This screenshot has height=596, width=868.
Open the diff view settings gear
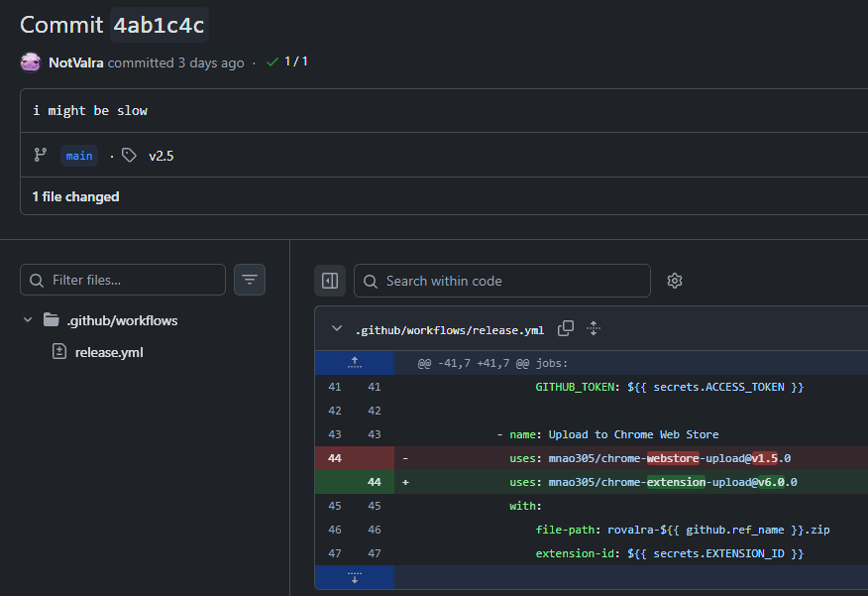(x=674, y=281)
